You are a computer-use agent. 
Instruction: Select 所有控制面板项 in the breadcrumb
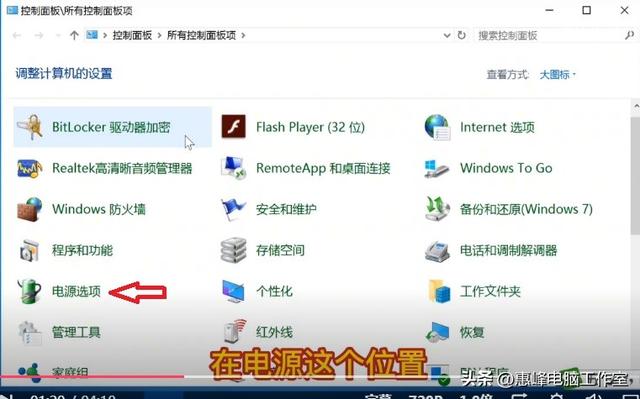coord(202,35)
